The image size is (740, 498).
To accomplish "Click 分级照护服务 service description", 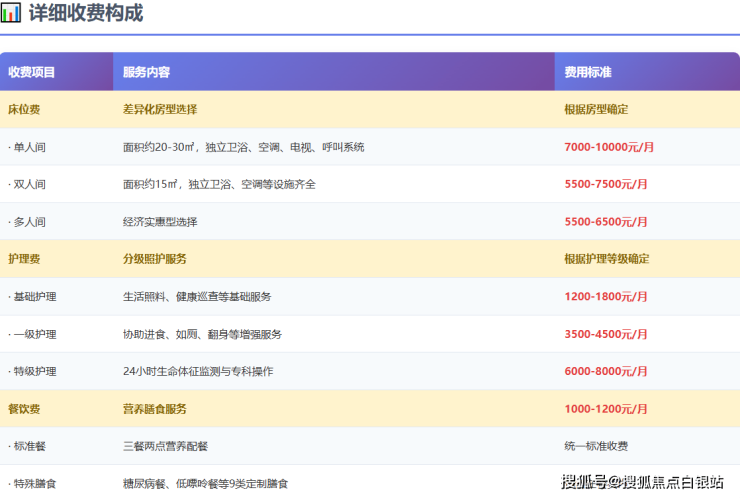I will (155, 259).
